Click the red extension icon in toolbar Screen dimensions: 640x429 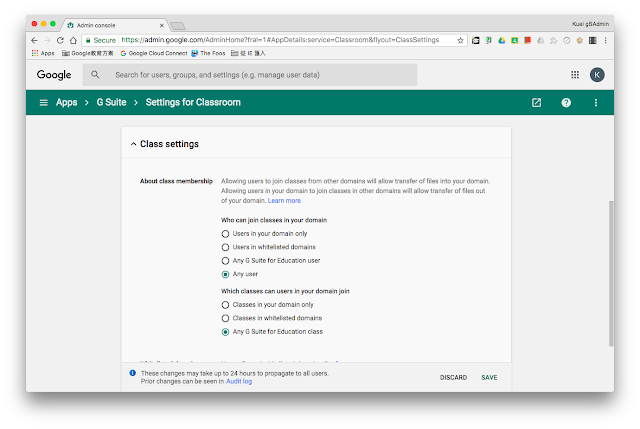tap(528, 40)
